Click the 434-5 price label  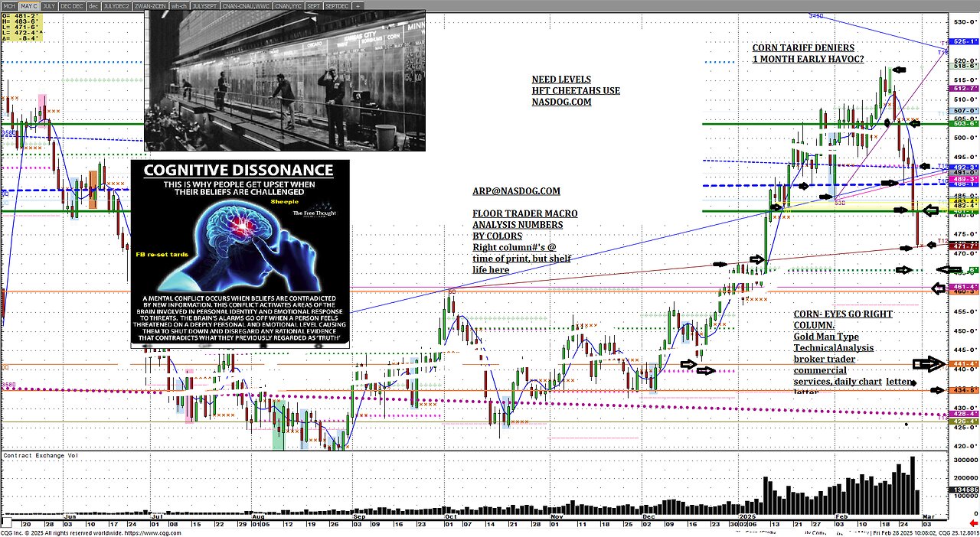[x=964, y=390]
